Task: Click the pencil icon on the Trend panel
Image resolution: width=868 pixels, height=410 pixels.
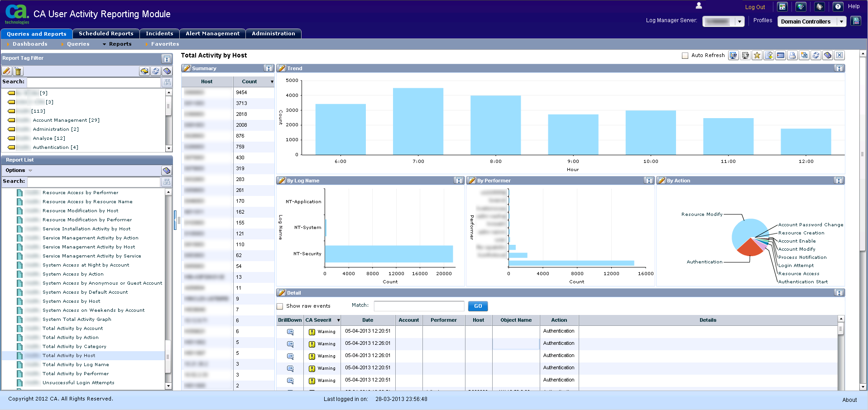Action: pos(282,68)
